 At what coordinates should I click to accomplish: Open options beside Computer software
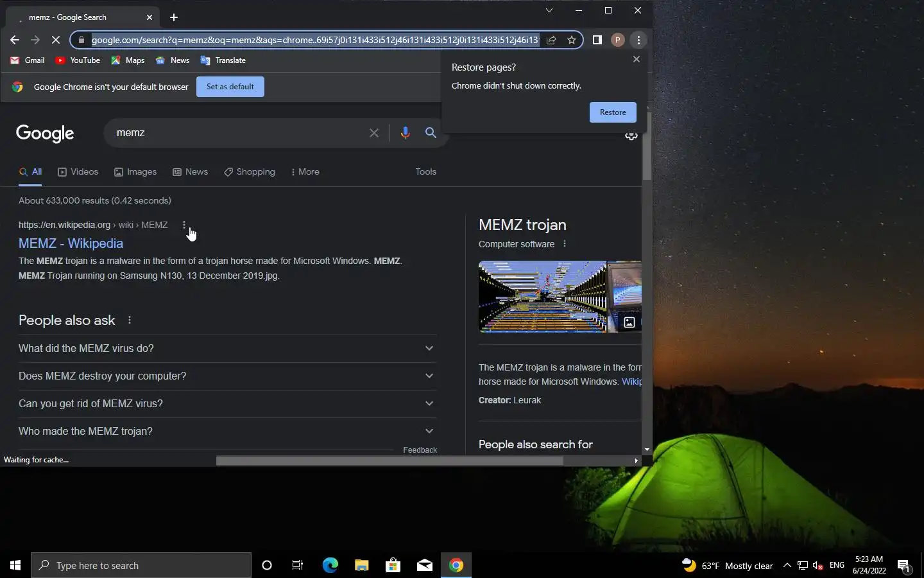565,244
